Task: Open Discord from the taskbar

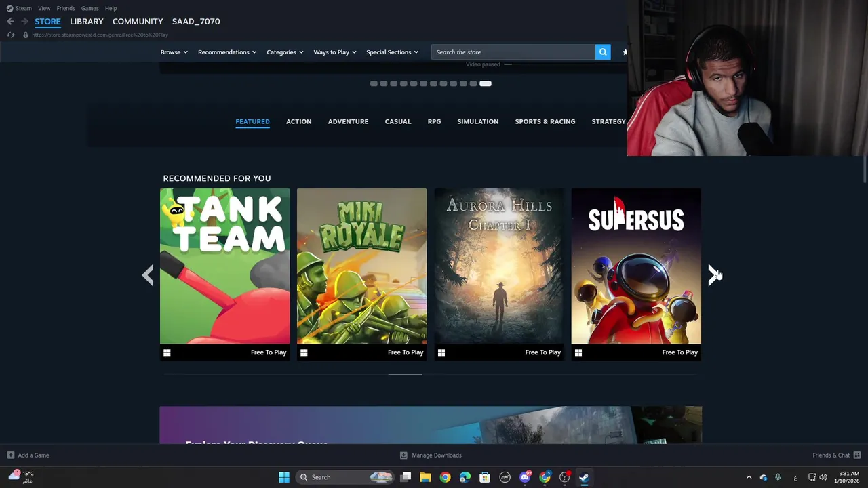Action: tap(525, 477)
